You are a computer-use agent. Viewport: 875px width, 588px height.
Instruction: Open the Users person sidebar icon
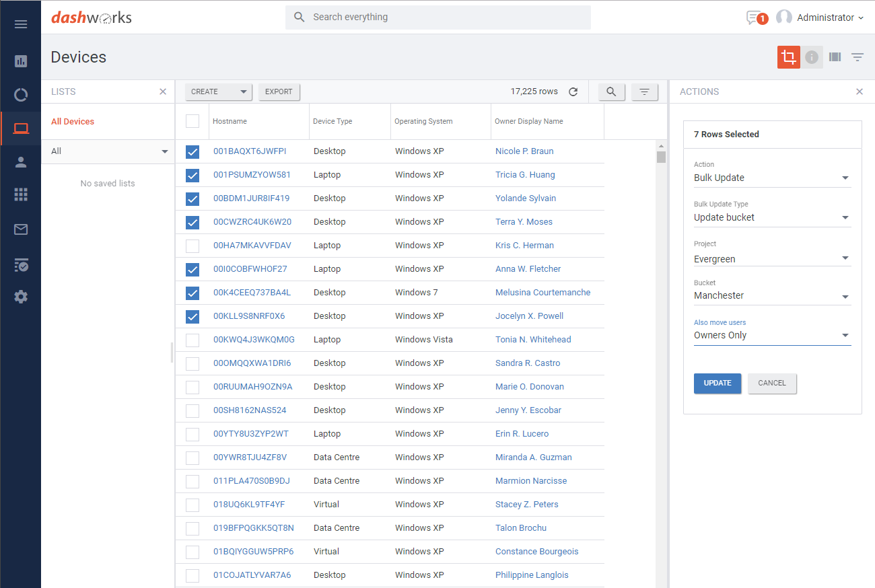[21, 162]
